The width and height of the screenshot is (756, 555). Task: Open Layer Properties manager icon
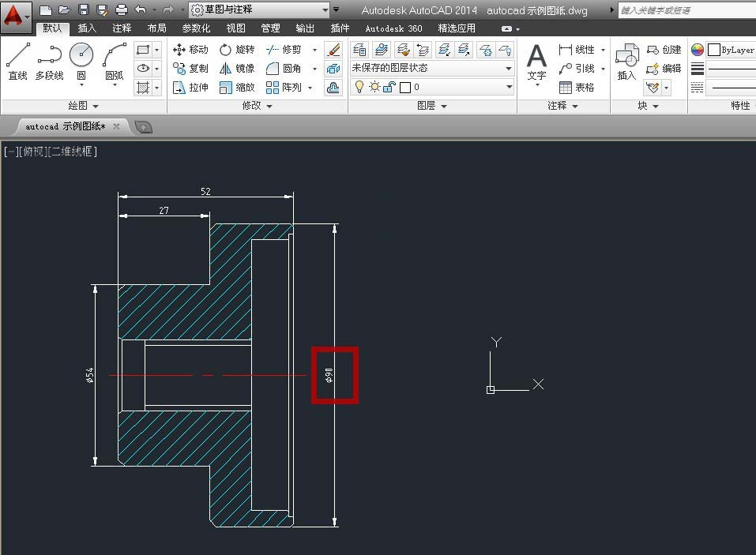359,50
